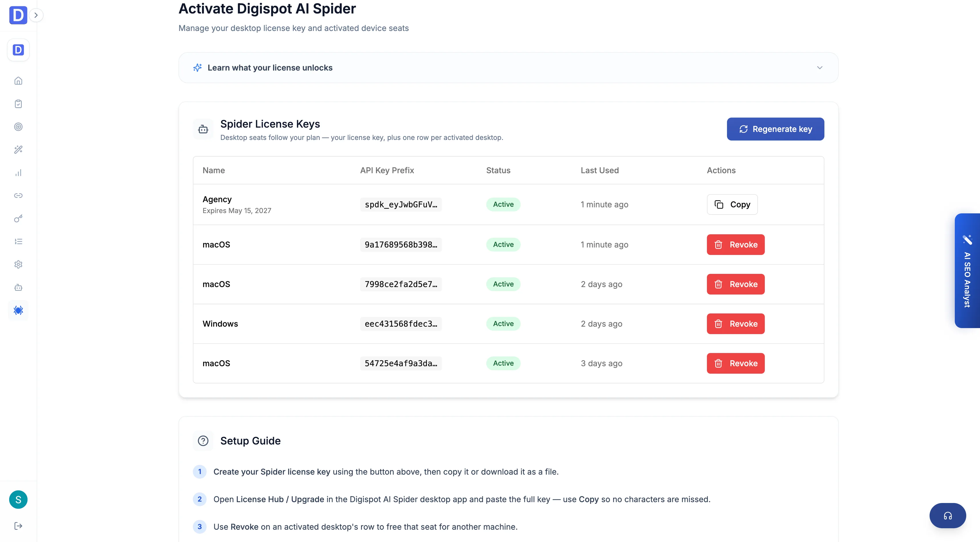
Task: Open the target sidebar icon
Action: pos(18,127)
